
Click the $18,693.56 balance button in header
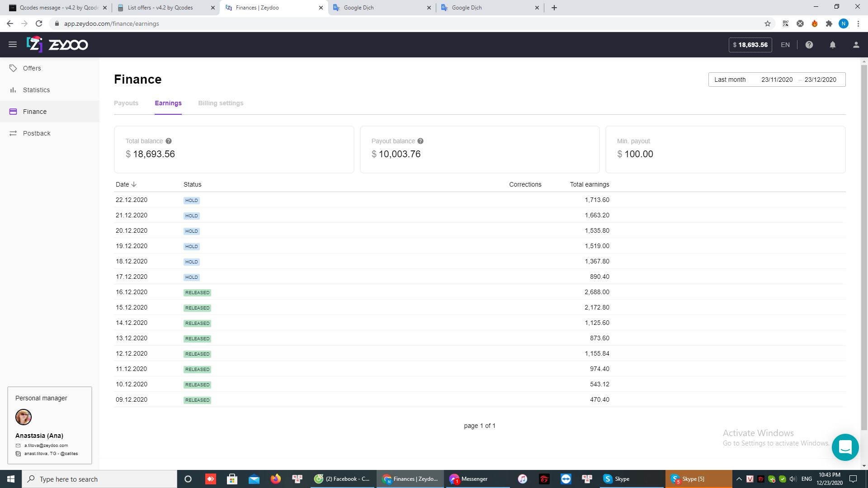(750, 45)
